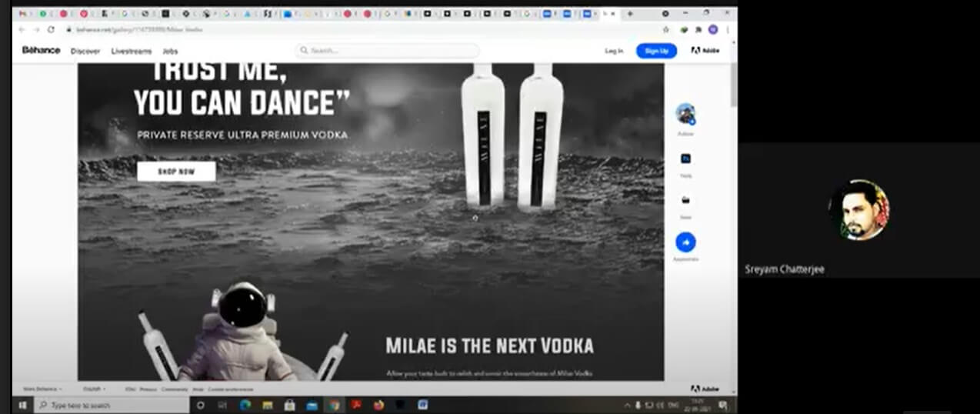
Task: Bookmark page with the star icon
Action: pyautogui.click(x=666, y=29)
